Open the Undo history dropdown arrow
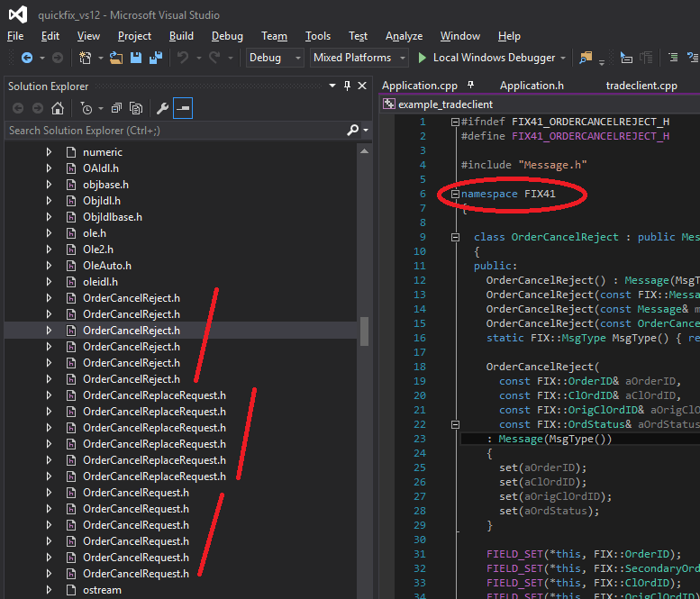This screenshot has width=700, height=599. [x=199, y=58]
